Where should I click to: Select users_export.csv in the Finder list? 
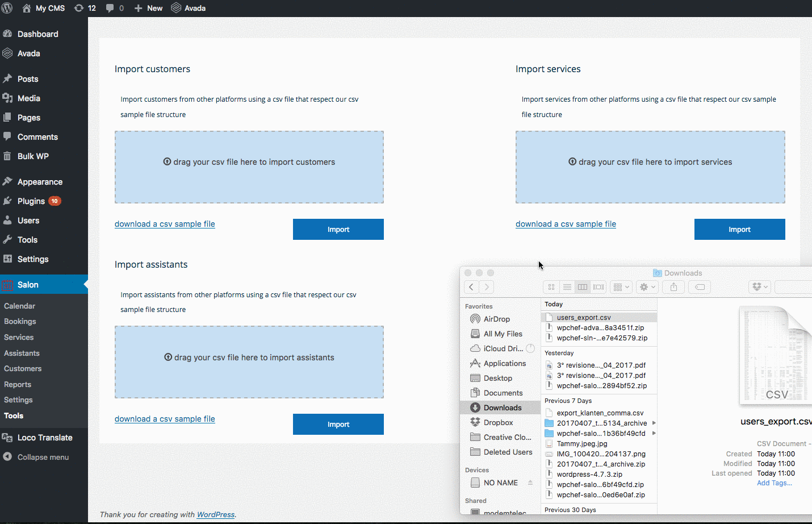584,318
